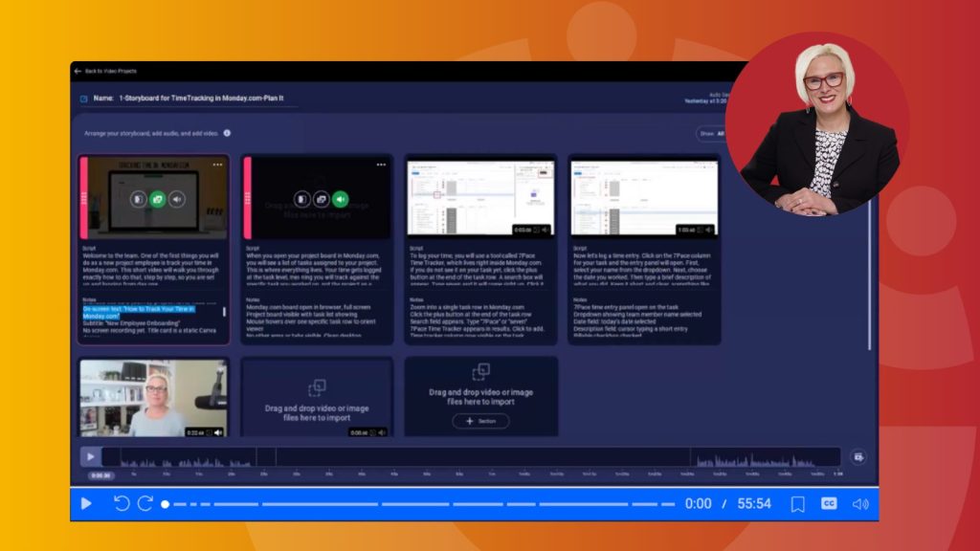Click the 55:54 total duration text
Image resolution: width=980 pixels, height=551 pixels.
pos(754,503)
